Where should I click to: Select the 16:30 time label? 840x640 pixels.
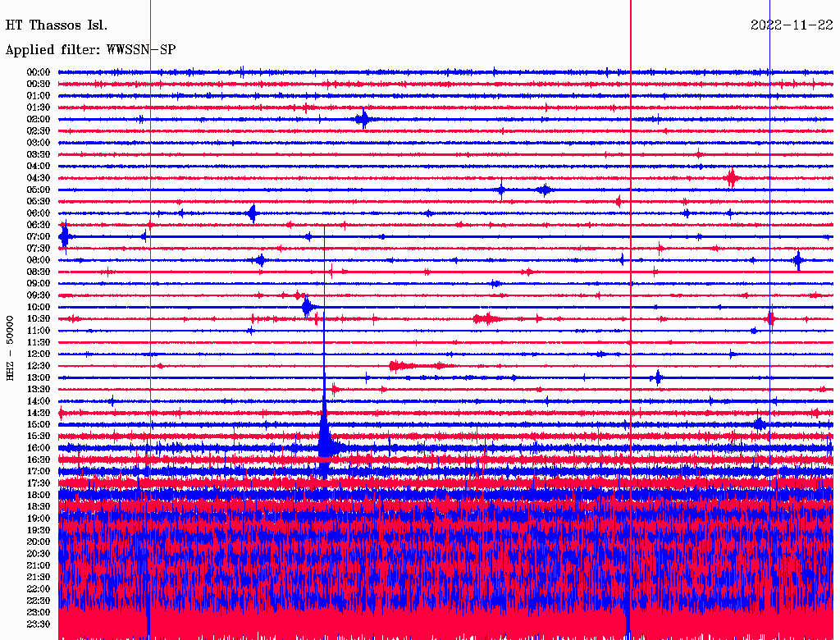39,460
